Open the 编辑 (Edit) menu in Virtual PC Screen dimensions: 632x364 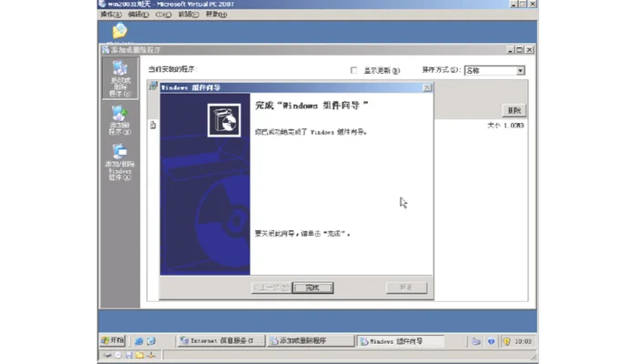138,15
